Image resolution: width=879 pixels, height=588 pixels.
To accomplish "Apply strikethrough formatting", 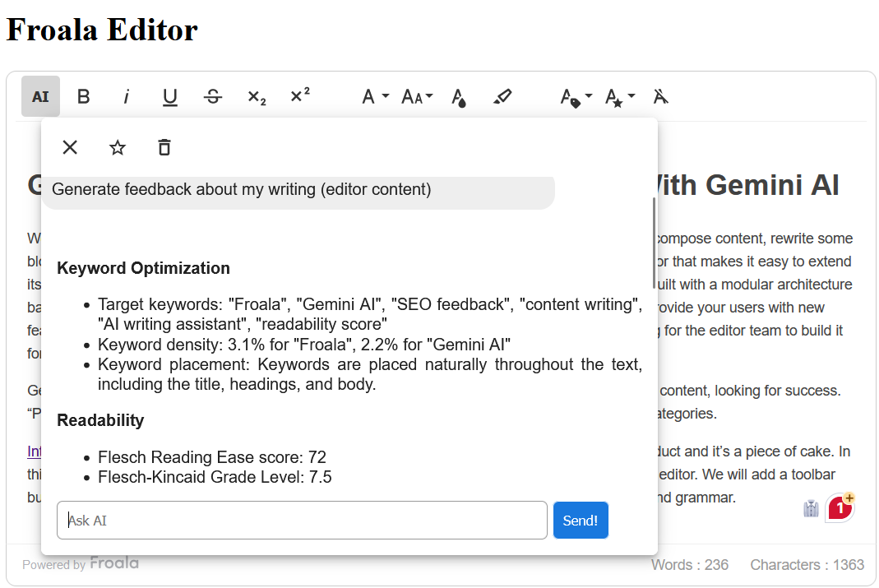I will pos(213,96).
